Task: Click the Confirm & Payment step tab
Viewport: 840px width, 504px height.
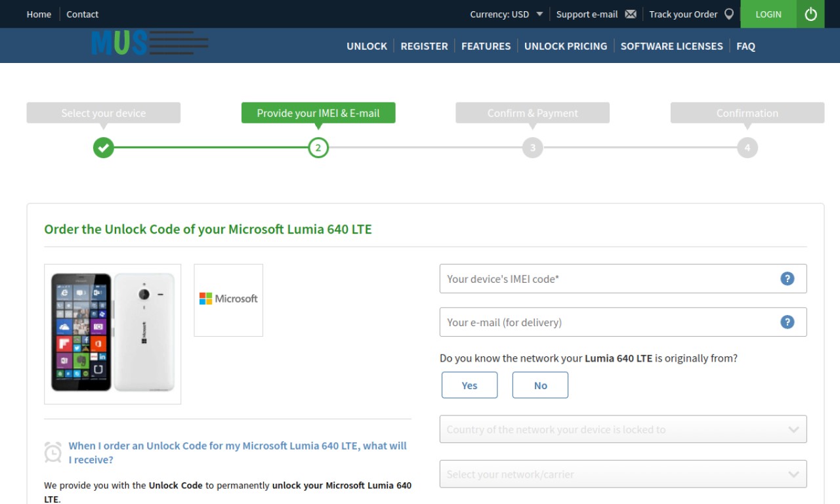Action: (x=533, y=113)
